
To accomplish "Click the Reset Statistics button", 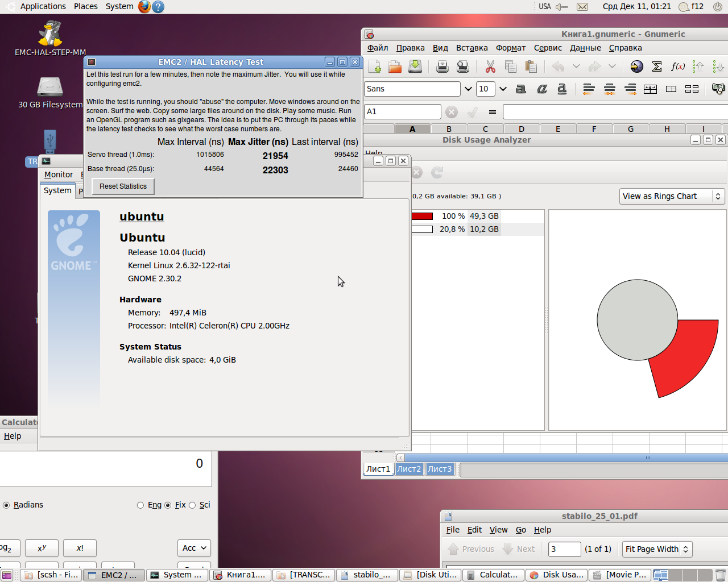I will [123, 186].
